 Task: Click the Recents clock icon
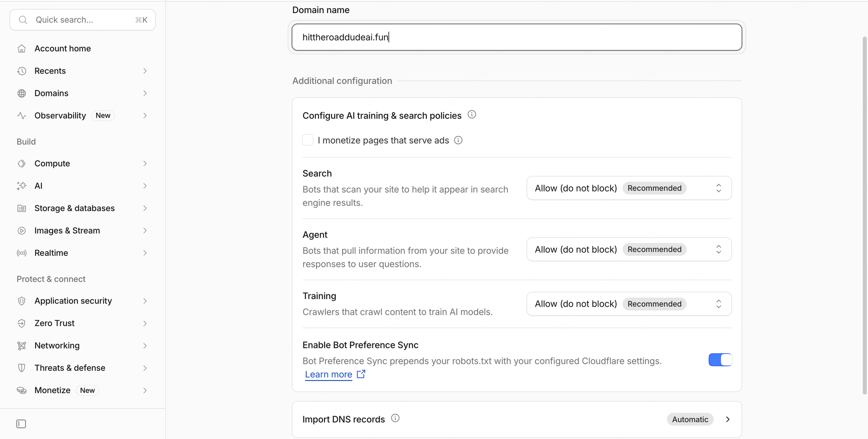[x=22, y=71]
